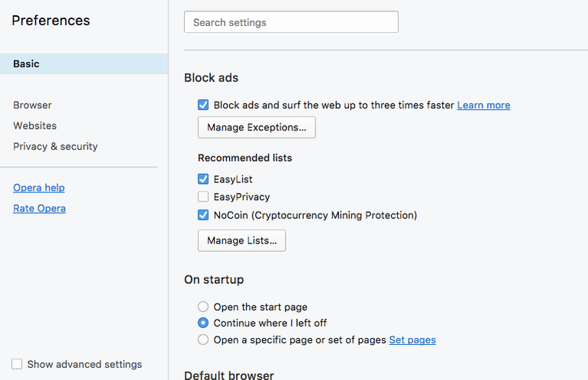Select the Basic section in sidebar
Viewport: 588px width, 380px height.
pyautogui.click(x=27, y=64)
